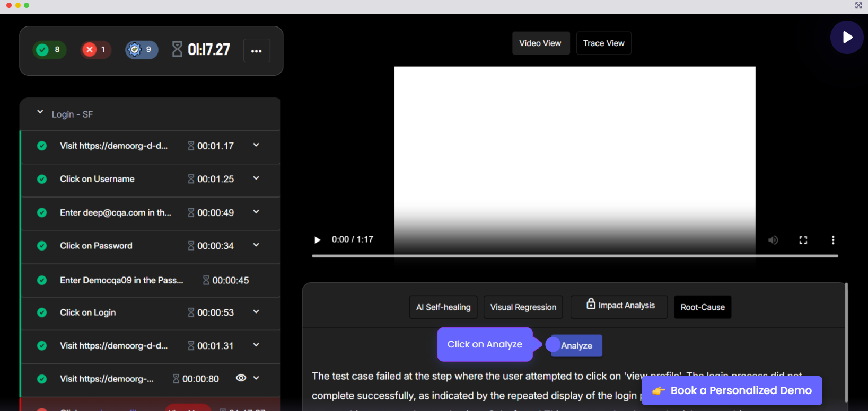Click the green passed tests count badge
Viewport: 868px width, 411px height.
click(49, 50)
